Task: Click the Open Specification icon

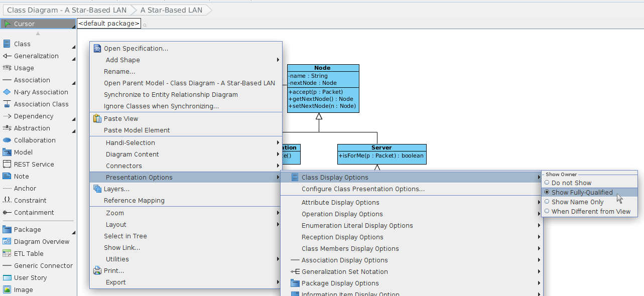Action: click(x=97, y=48)
